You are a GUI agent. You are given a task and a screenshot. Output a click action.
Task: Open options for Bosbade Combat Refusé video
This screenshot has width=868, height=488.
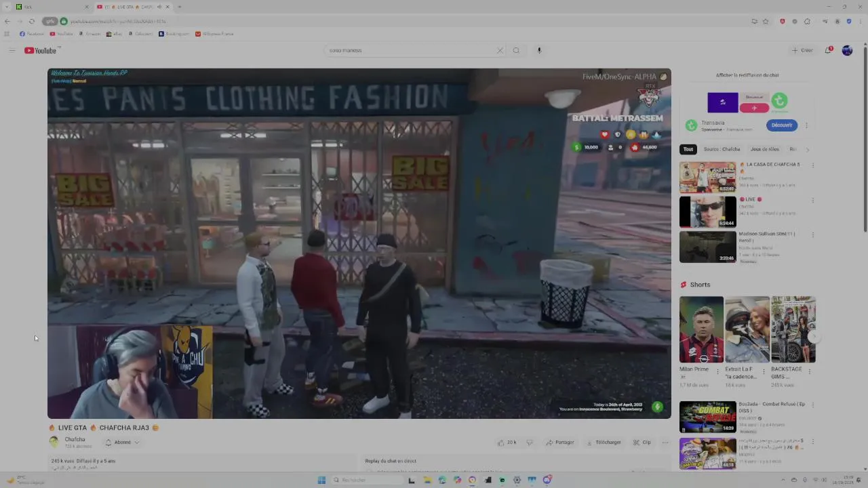812,407
